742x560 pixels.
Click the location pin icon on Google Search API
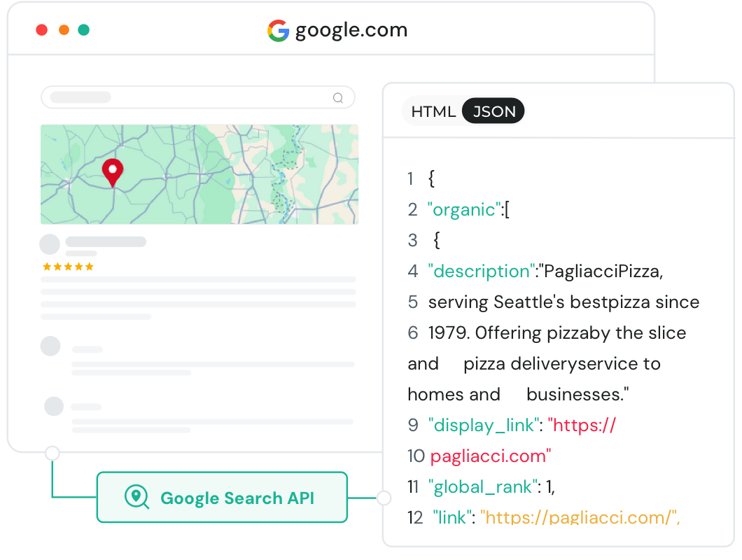tap(137, 497)
